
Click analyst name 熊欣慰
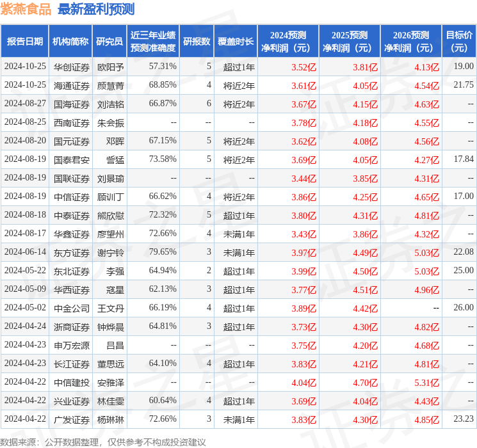tap(110, 216)
